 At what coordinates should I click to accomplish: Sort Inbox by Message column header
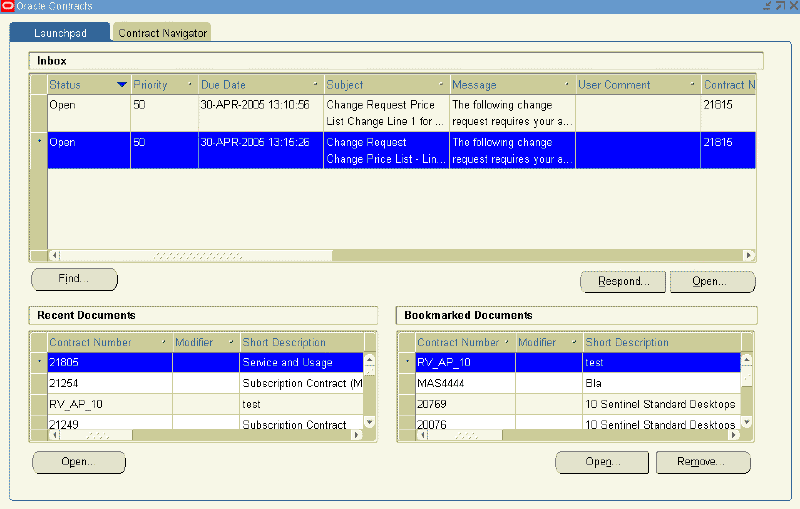[x=512, y=85]
